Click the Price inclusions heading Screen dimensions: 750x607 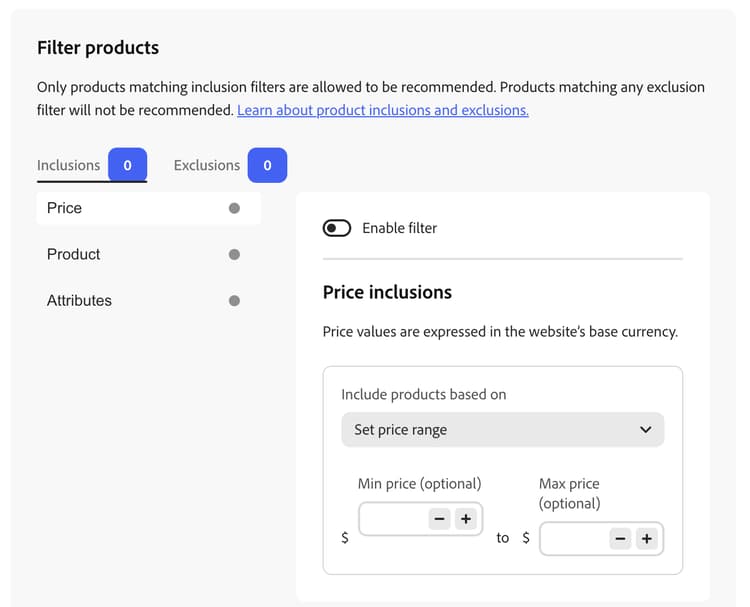[x=387, y=292]
